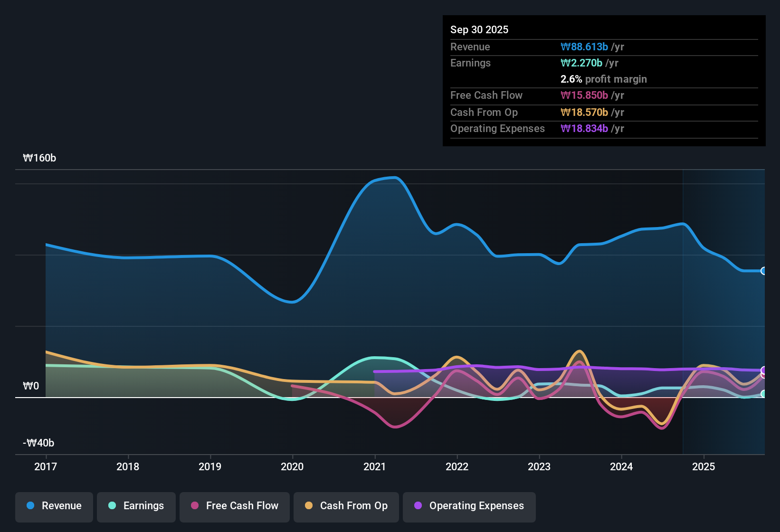
Task: Click the 2.6% profit margin text
Action: pos(603,79)
